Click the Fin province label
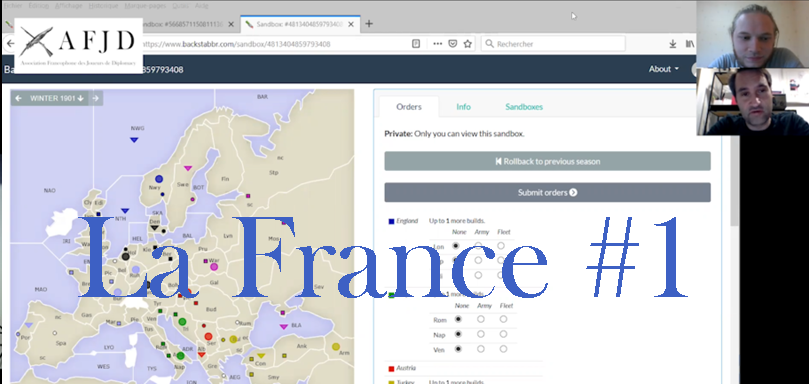The width and height of the screenshot is (809, 384). (x=224, y=179)
